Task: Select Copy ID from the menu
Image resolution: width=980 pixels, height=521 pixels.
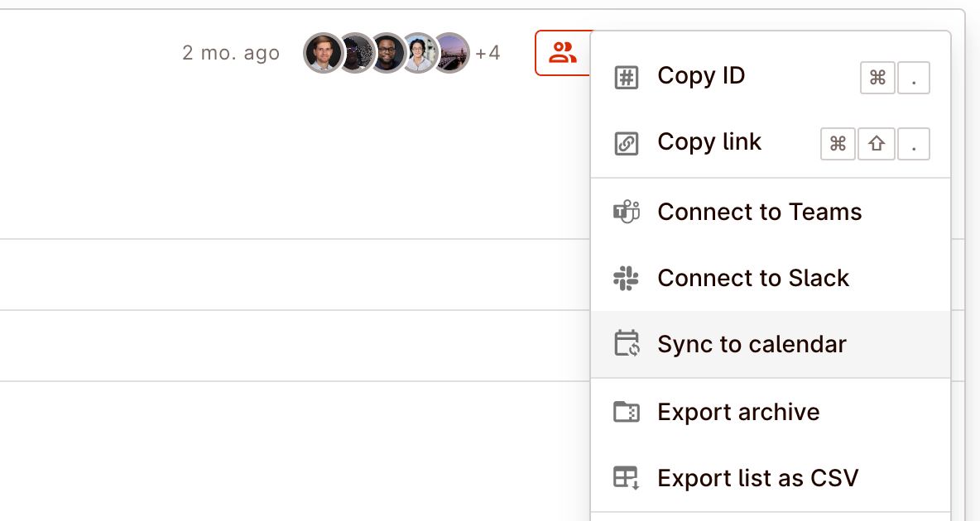Action: (701, 76)
